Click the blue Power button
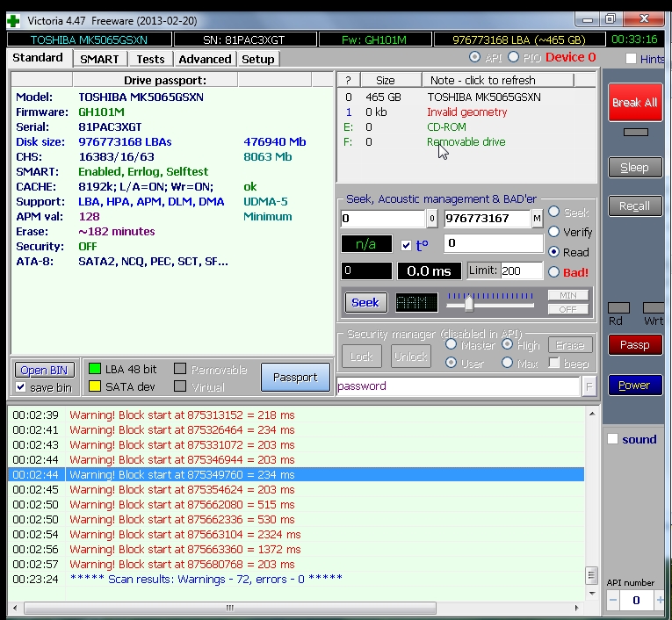This screenshot has width=672, height=620. point(635,386)
